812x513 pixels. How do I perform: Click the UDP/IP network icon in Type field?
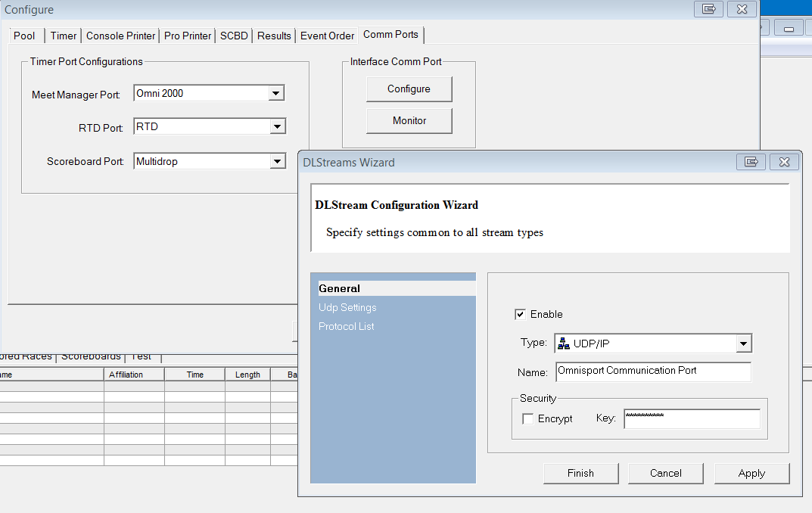point(564,344)
